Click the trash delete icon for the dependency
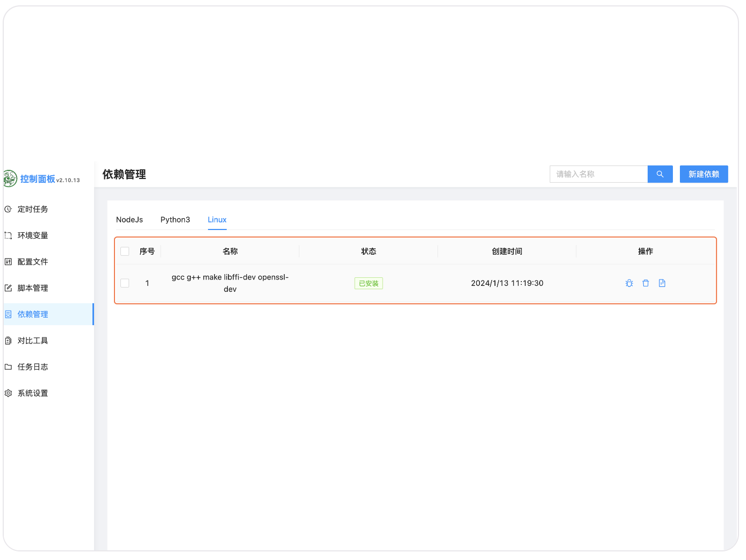 point(645,283)
